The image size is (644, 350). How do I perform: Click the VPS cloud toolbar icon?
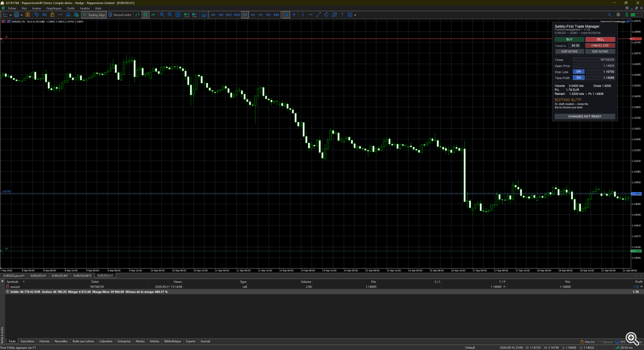coord(68,15)
